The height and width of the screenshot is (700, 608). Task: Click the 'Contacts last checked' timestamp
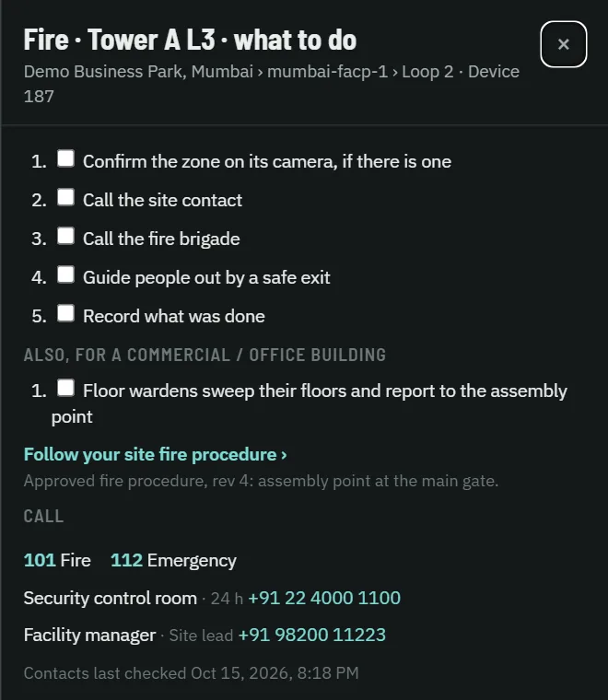point(191,672)
